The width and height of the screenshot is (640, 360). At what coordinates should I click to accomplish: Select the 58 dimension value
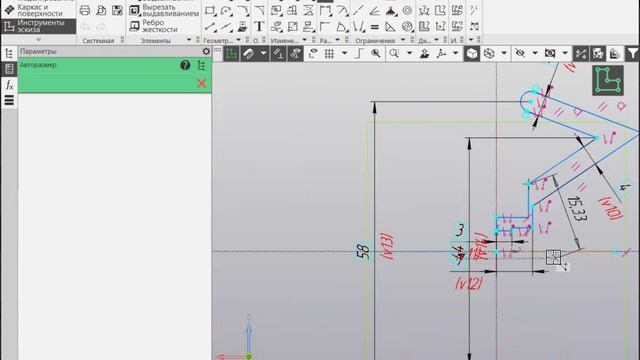tap(363, 252)
